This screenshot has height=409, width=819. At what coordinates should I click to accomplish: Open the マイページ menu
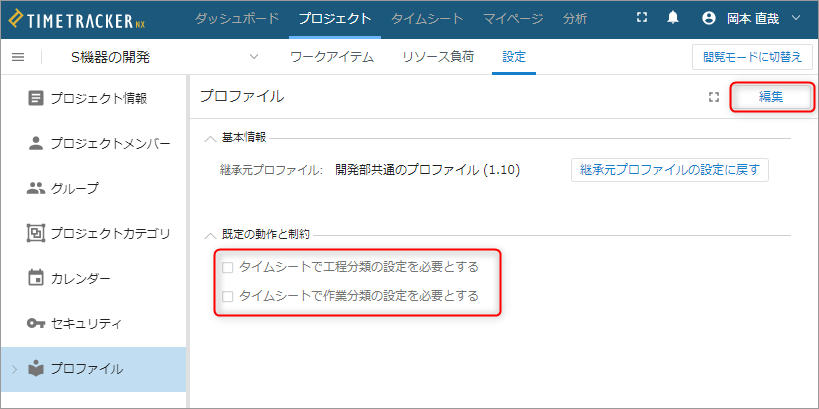click(x=513, y=19)
